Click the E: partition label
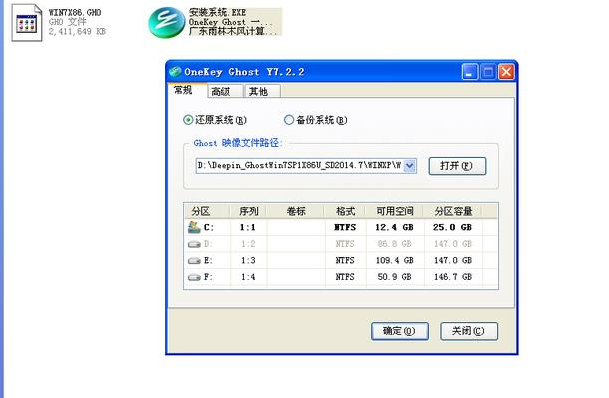 pos(209,261)
